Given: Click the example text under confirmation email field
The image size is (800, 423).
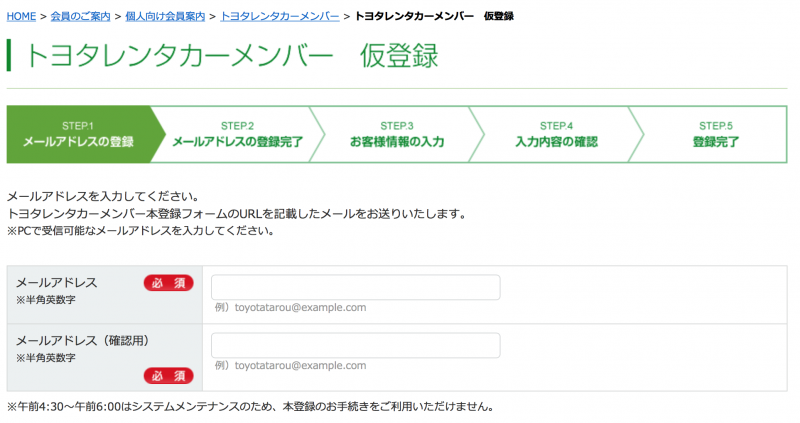Looking at the screenshot, I should tap(290, 366).
